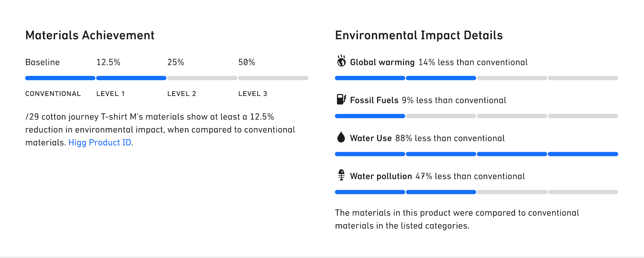The image size is (644, 258).
Task: Click the Global warming globe icon
Action: (341, 61)
